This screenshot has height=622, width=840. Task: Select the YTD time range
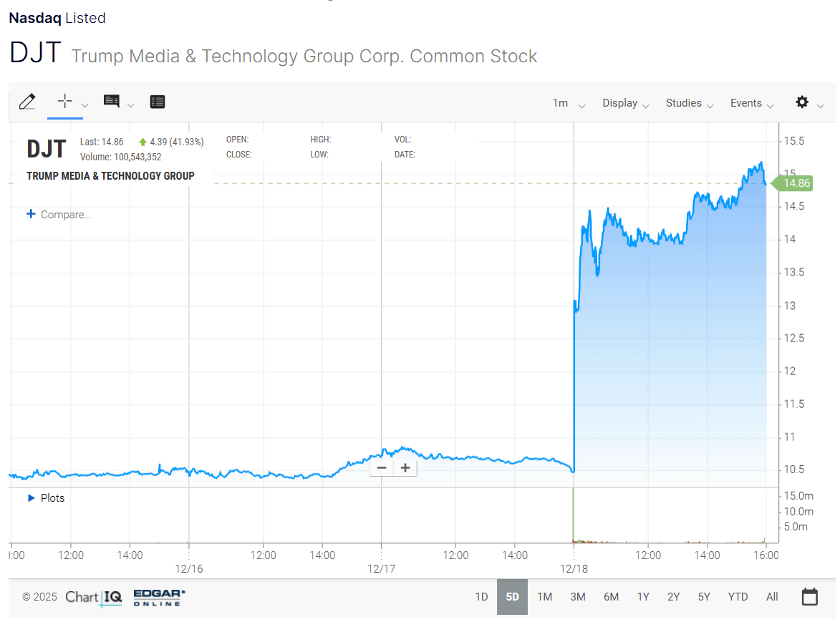tap(738, 596)
